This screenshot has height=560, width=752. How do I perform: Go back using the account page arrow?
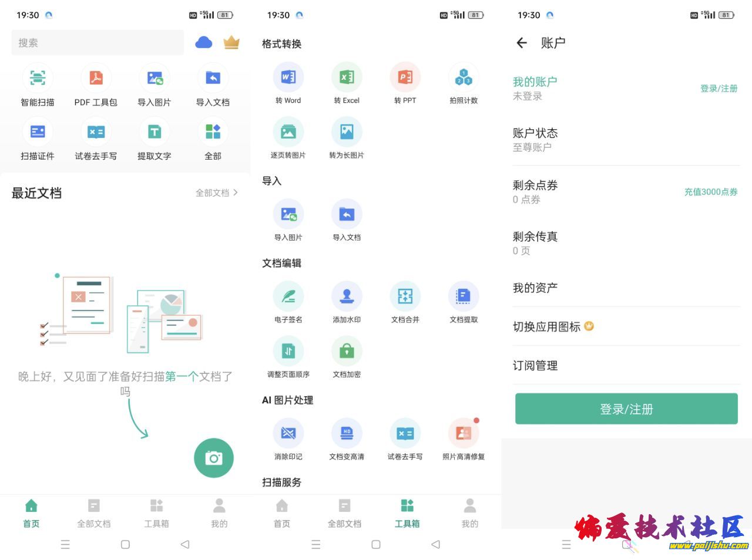point(522,43)
